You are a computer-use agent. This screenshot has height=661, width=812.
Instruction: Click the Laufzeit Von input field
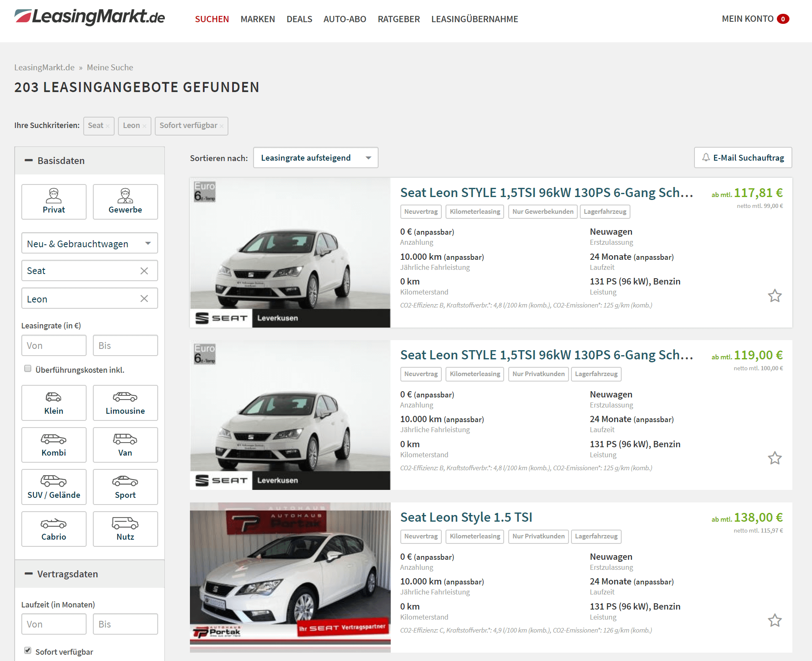pyautogui.click(x=54, y=624)
